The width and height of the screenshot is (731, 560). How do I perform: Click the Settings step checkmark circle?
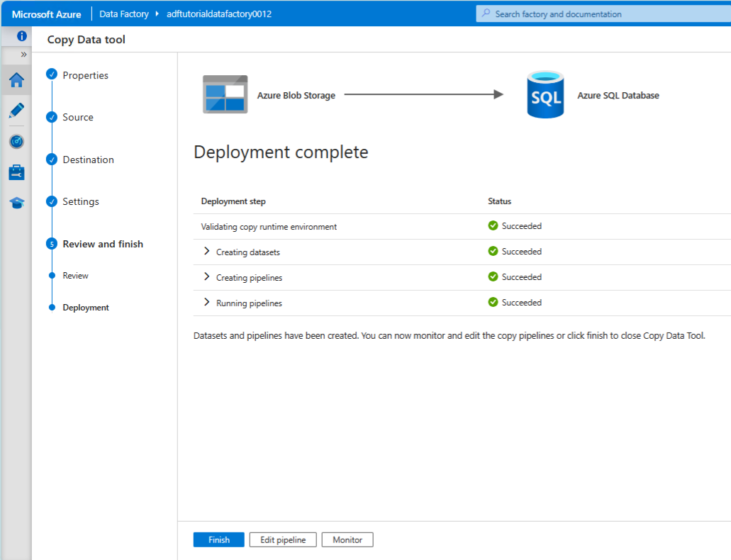click(x=52, y=201)
